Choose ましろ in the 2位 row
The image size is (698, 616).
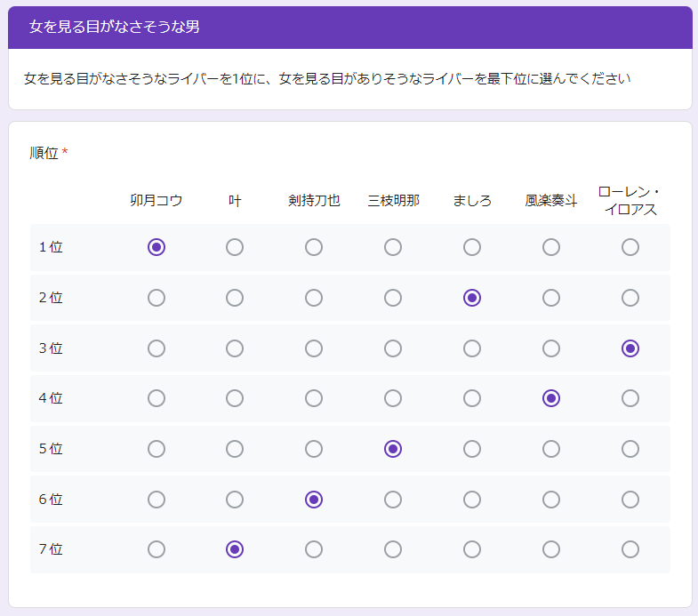tap(472, 298)
